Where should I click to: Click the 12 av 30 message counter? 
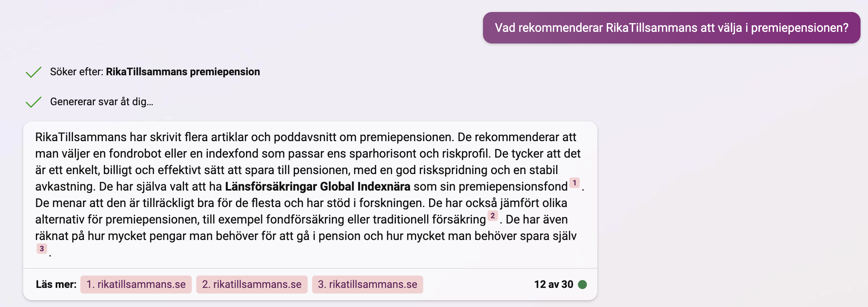554,285
